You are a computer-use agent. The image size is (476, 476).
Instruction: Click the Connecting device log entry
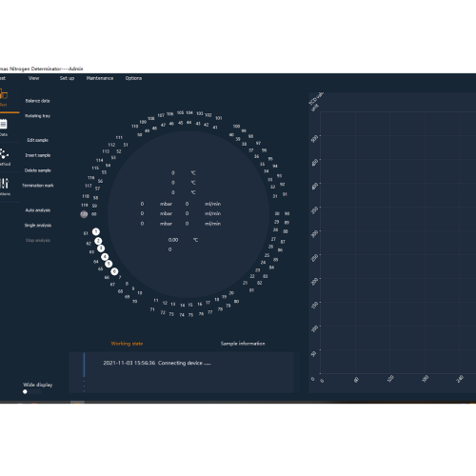157,363
